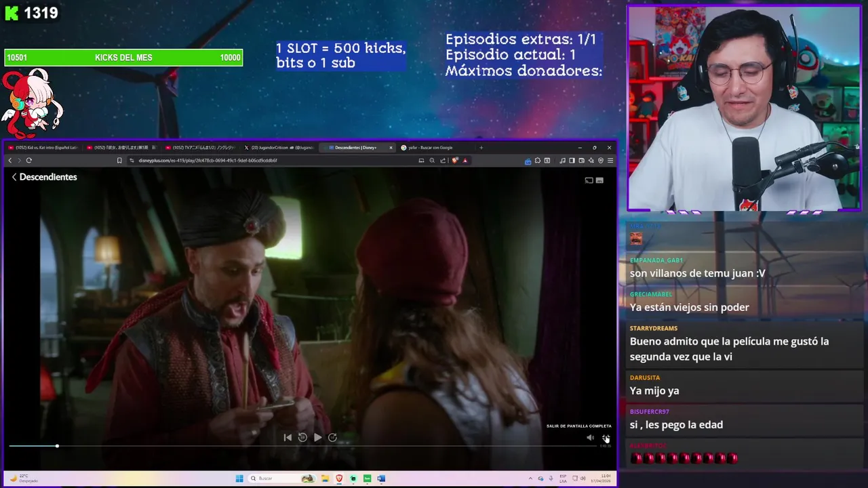868x488 pixels.
Task: Select BISUFERCR97 chat username
Action: pyautogui.click(x=650, y=411)
